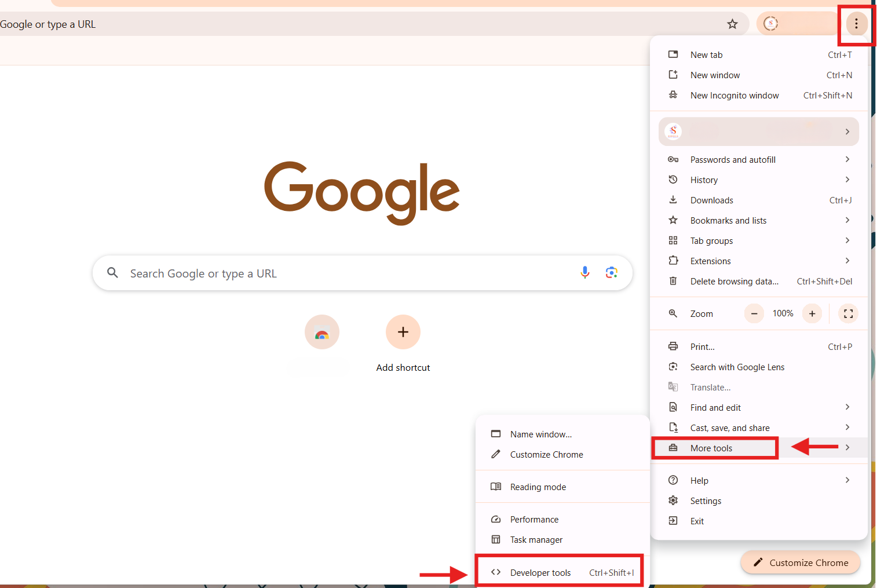Click the plus icon to add shortcut
877x588 pixels.
pyautogui.click(x=403, y=332)
